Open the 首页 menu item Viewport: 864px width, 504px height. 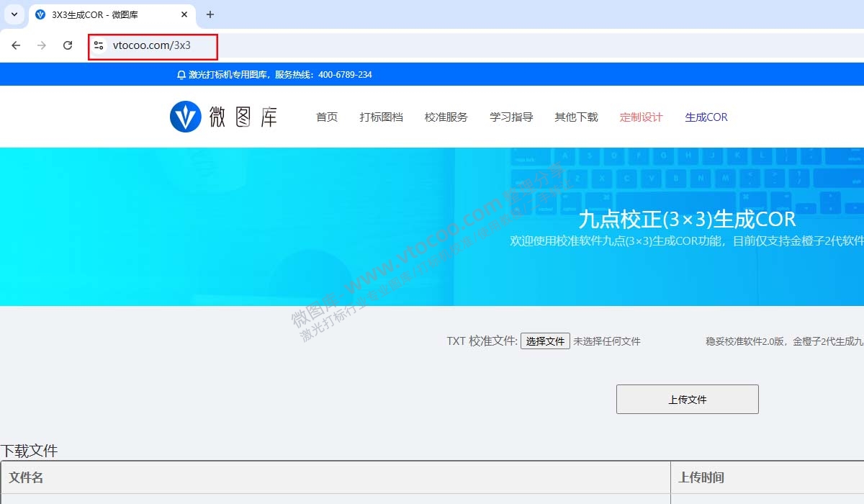(326, 117)
